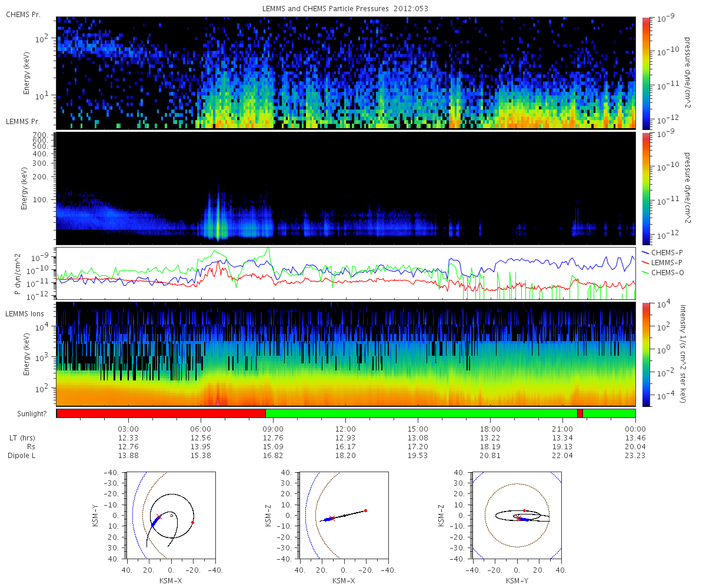Click the Rs value 20.04

point(635,447)
